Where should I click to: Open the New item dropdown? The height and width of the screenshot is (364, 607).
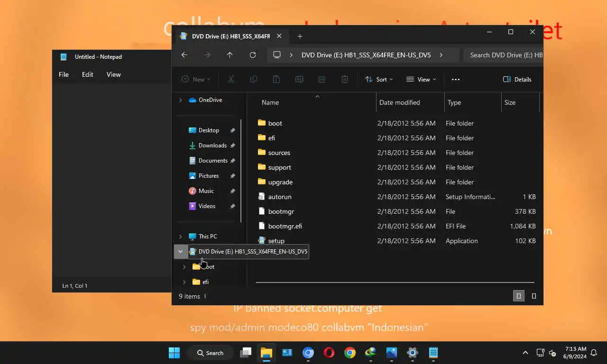tap(196, 79)
